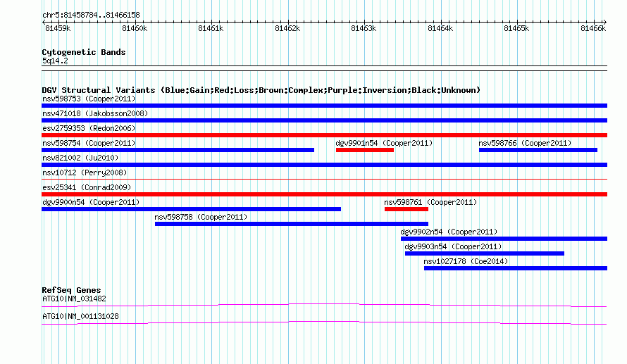Click the nsv598753 (Cooper2011) blue gain bar

(x=324, y=106)
